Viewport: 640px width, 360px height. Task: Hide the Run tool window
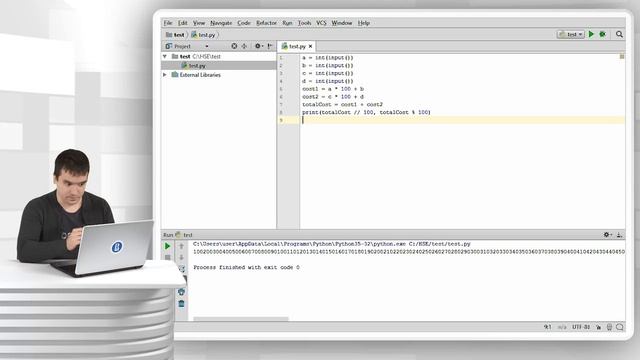click(x=619, y=235)
